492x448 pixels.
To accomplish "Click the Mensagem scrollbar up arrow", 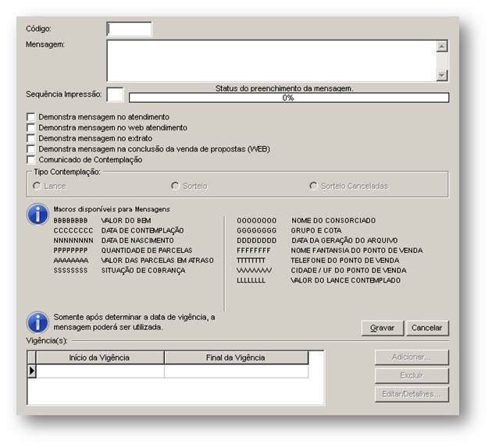I will tap(442, 46).
